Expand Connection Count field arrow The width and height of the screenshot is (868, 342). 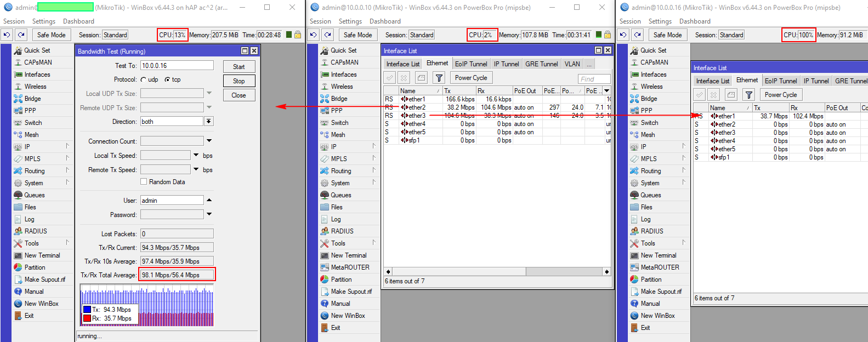(209, 141)
